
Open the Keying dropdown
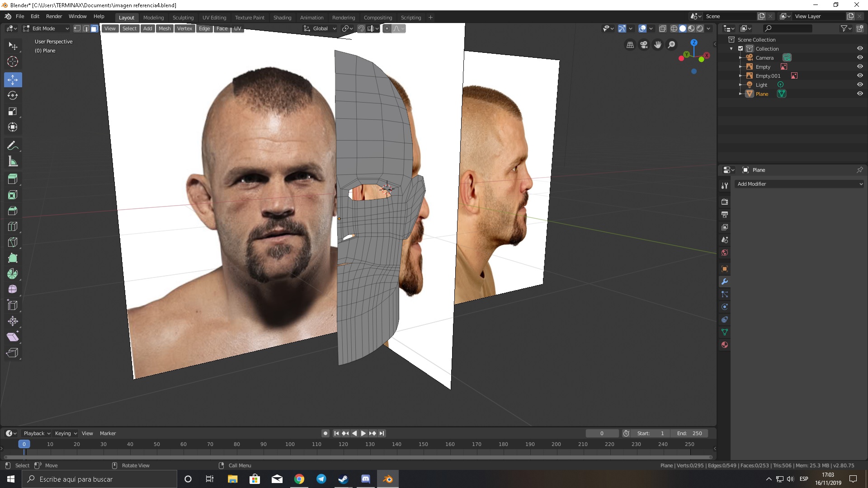tap(66, 433)
